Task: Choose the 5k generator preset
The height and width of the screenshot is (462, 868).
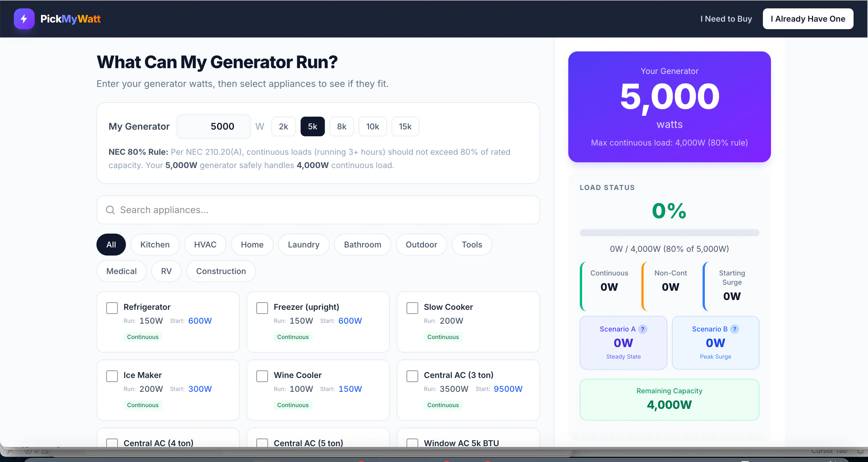Action: [x=312, y=127]
